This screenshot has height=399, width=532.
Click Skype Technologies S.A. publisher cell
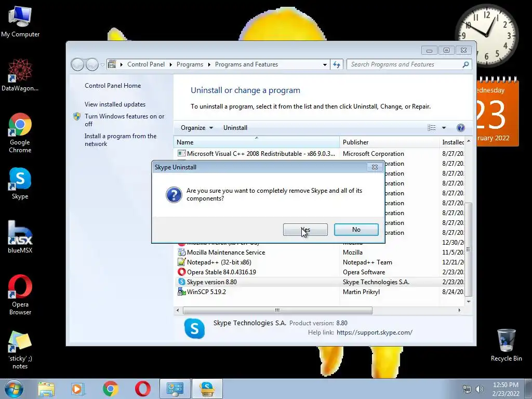(376, 282)
